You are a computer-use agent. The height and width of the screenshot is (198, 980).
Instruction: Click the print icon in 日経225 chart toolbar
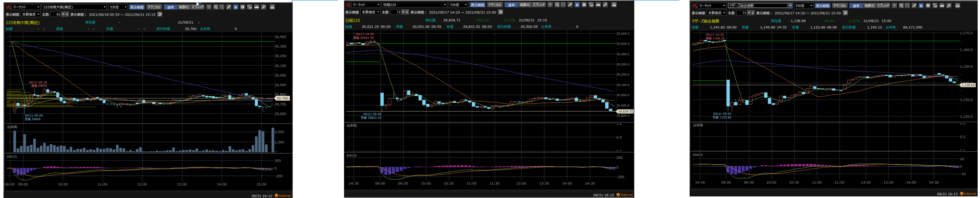[x=614, y=5]
